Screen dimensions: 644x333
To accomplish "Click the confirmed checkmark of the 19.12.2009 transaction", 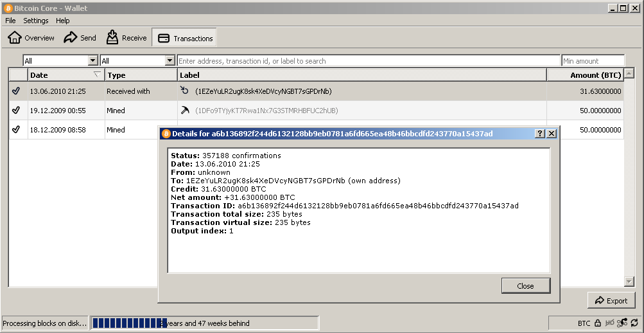I will (x=16, y=110).
